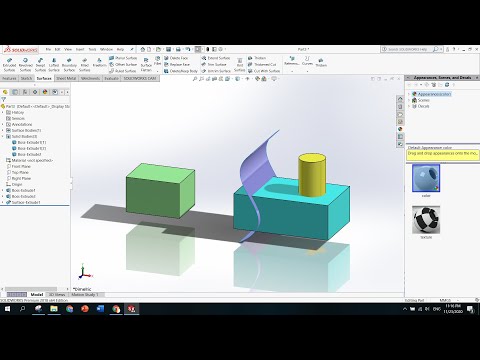Select the Freeform tool
Viewport: 480px width, 360px height.
click(x=99, y=63)
